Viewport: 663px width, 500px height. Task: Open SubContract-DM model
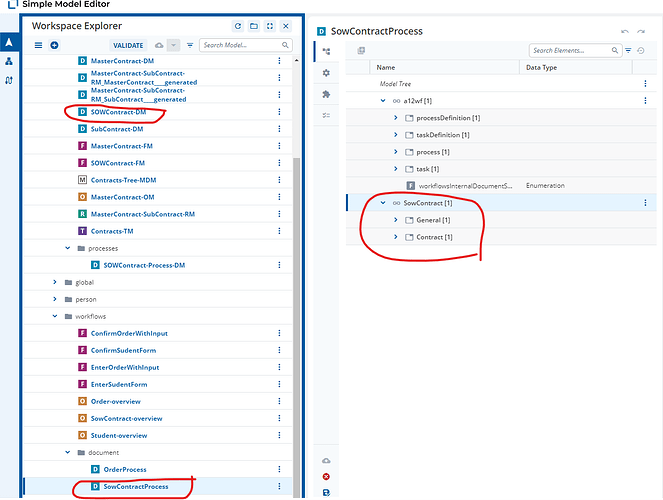pyautogui.click(x=117, y=129)
